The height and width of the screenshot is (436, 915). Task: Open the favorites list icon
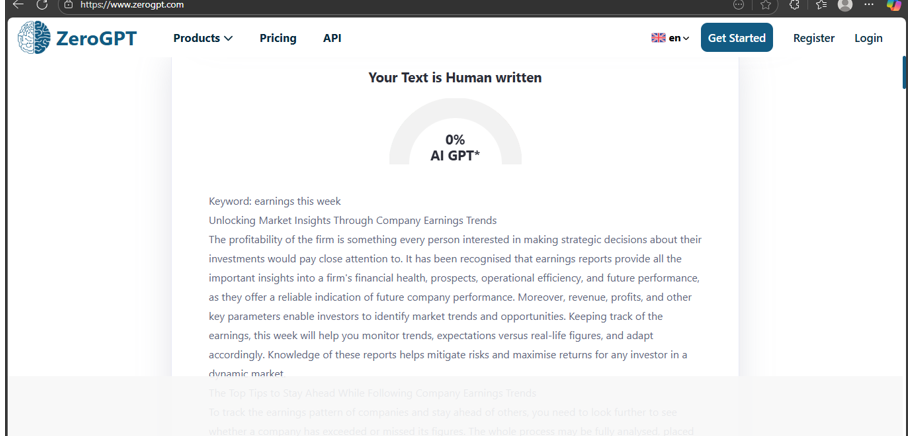pos(821,5)
